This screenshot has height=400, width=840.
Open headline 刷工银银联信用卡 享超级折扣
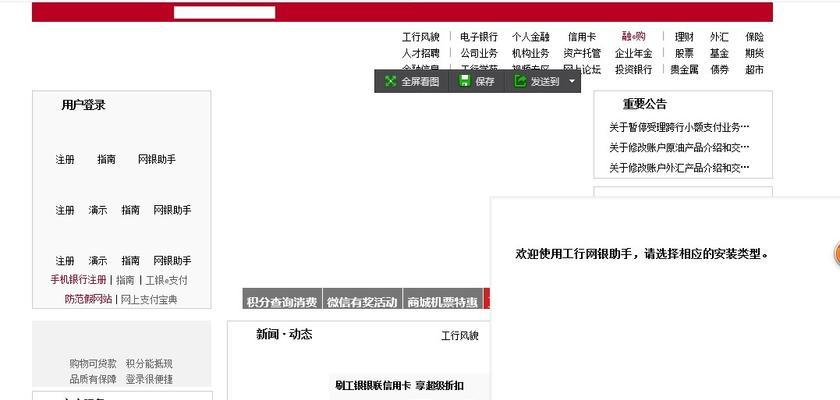(x=400, y=386)
